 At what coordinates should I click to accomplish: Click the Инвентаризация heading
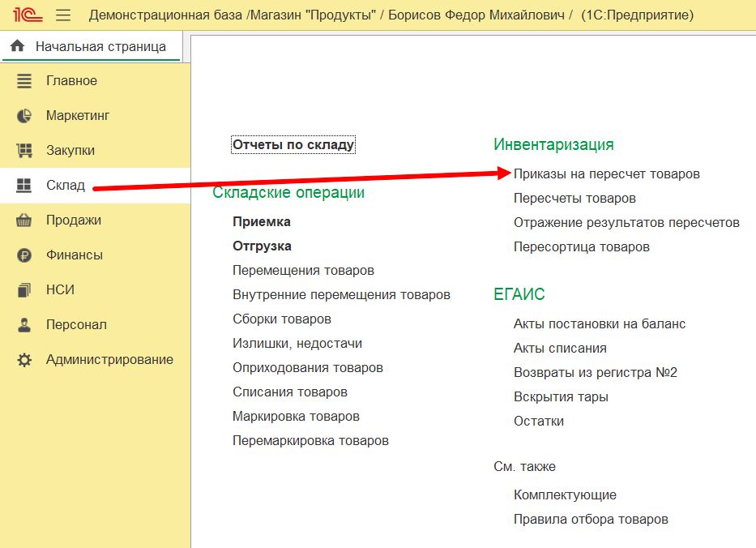click(x=553, y=144)
